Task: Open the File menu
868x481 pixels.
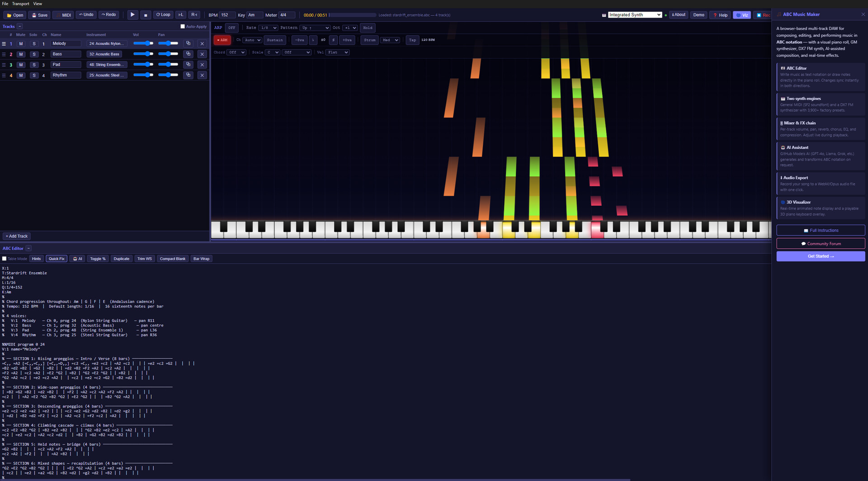Action: [5, 4]
